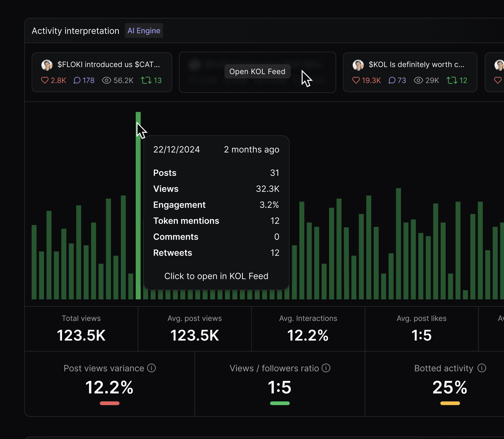
Task: Click heart icon on $FLOKI post card
Action: (45, 80)
